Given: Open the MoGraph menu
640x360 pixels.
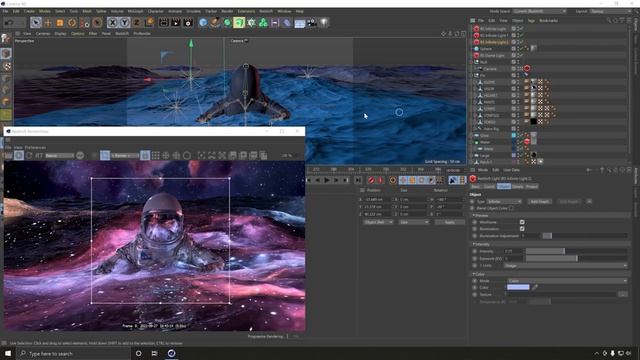Looking at the screenshot, I should 135,11.
